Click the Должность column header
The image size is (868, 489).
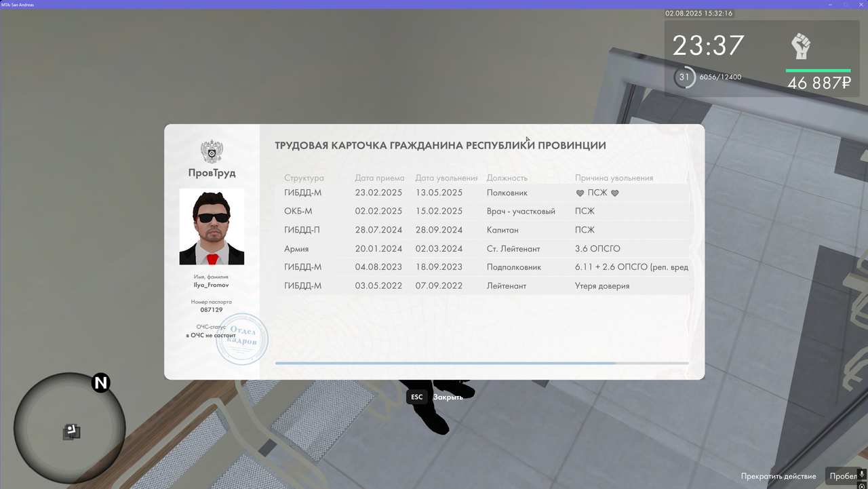[x=507, y=178]
